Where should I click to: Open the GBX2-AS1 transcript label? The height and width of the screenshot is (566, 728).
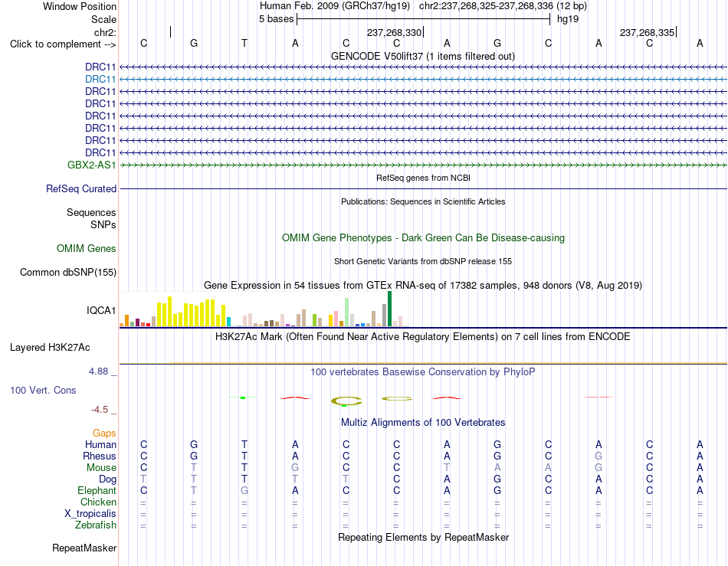(91, 165)
